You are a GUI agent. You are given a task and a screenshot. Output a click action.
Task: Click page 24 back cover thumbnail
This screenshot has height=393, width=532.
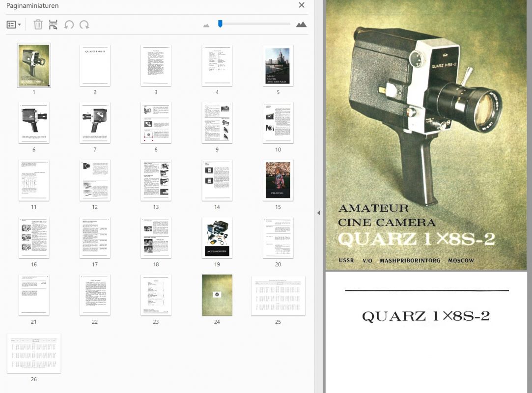pos(217,295)
